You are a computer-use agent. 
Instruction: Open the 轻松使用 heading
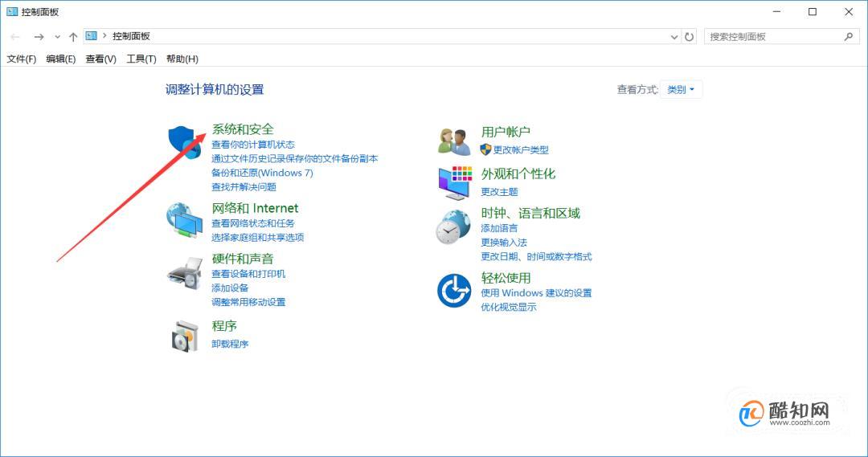coord(506,278)
